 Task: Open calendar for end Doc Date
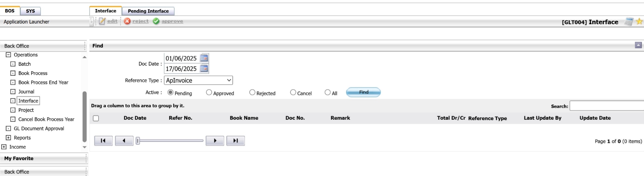coord(204,69)
